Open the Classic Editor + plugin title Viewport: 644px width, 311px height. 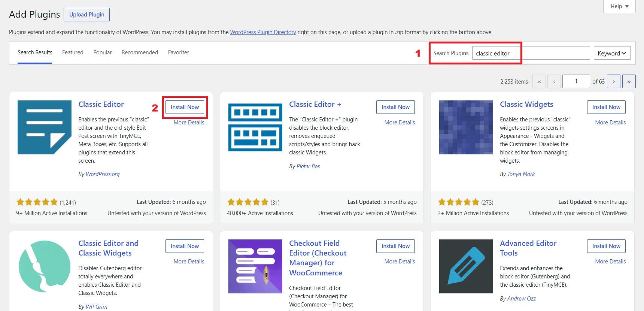click(315, 104)
